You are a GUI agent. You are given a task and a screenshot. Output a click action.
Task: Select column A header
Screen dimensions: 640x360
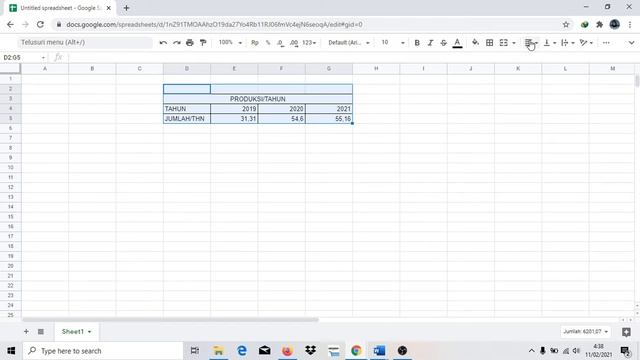[45, 69]
